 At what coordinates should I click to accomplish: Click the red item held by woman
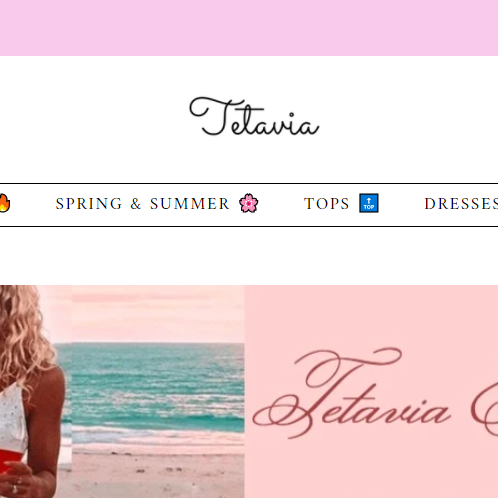8,462
